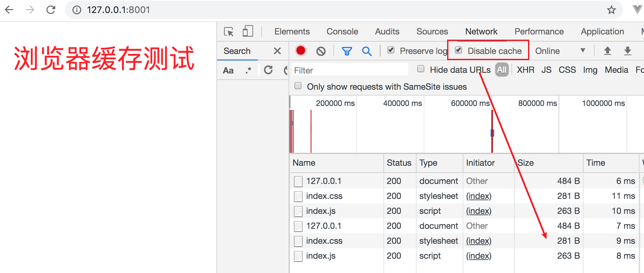Open (index) initiator link of second index.css

click(x=479, y=241)
